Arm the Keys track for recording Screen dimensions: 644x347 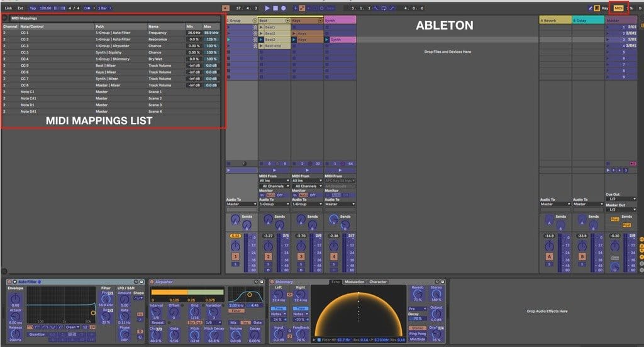coord(301,270)
